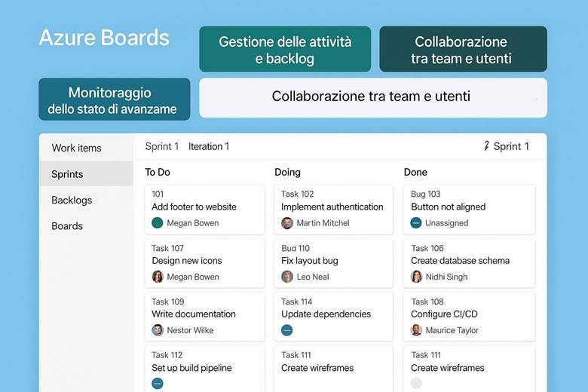Switch to the Iteration 1 tab
Image resolution: width=588 pixels, height=392 pixels.
pyautogui.click(x=209, y=146)
